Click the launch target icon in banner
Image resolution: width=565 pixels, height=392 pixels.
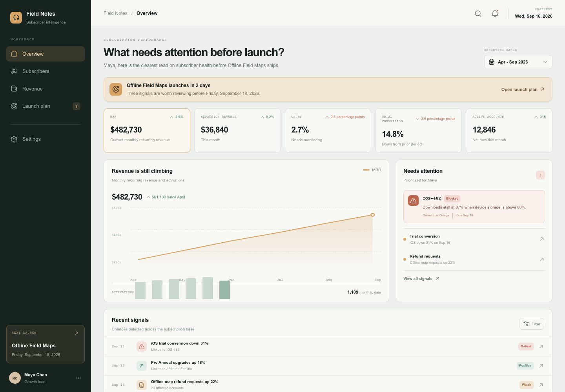coord(116,89)
